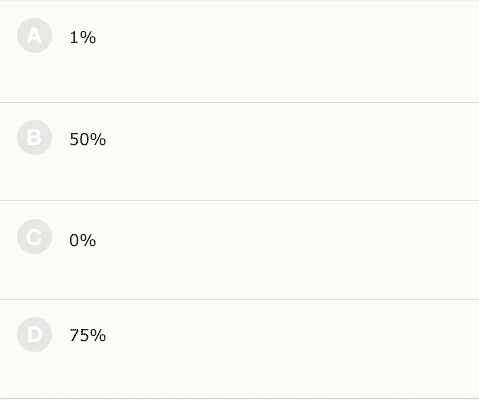Screen dimensions: 479x400
Task: Mark answer D using its gray circle
Action: (x=34, y=335)
